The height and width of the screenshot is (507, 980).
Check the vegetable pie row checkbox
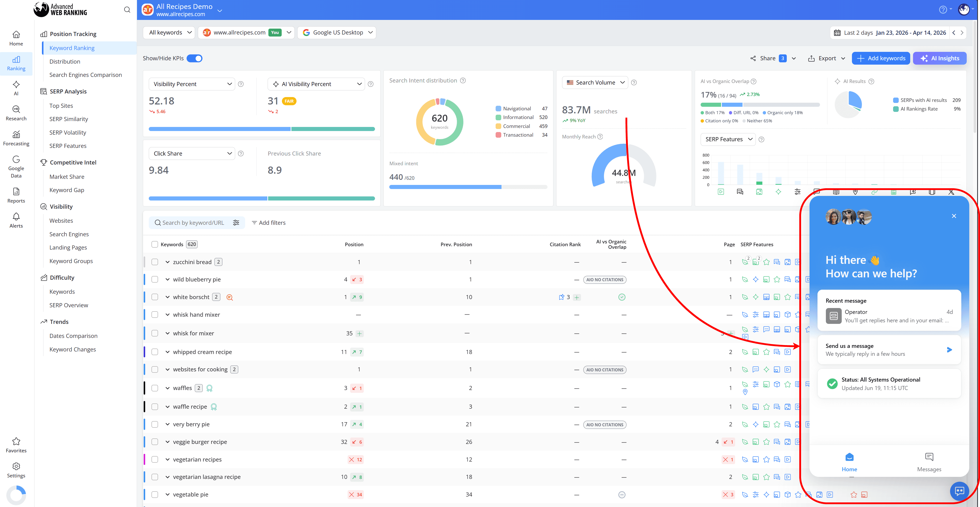[154, 494]
